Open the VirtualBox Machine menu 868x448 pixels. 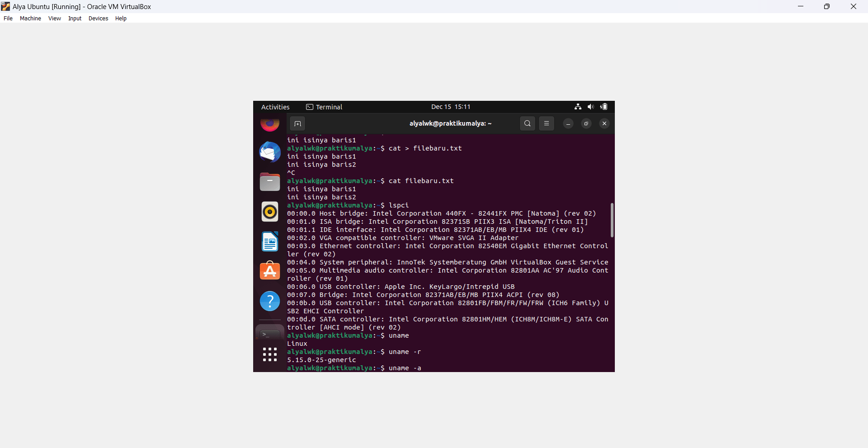tap(30, 19)
